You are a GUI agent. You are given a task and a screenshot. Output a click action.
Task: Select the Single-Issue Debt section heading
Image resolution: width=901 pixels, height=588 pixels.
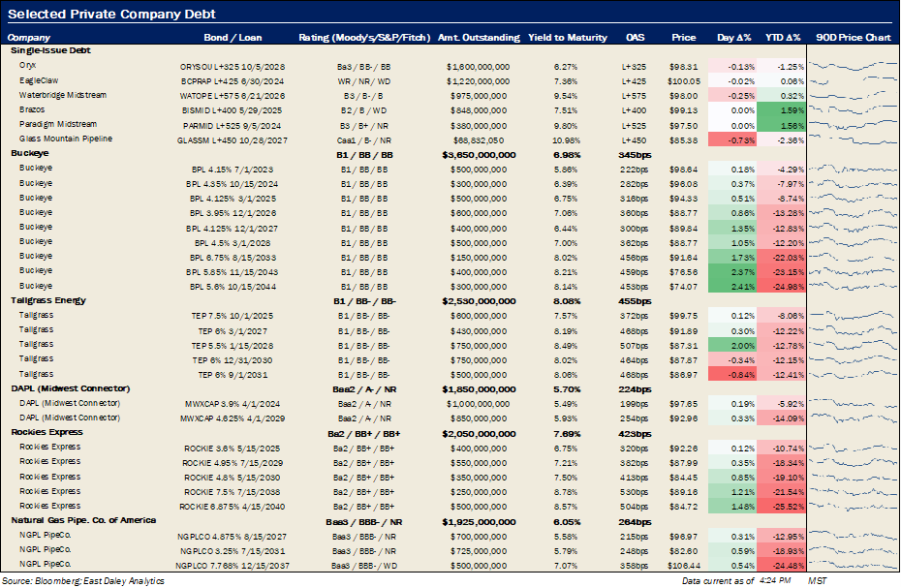tap(50, 50)
